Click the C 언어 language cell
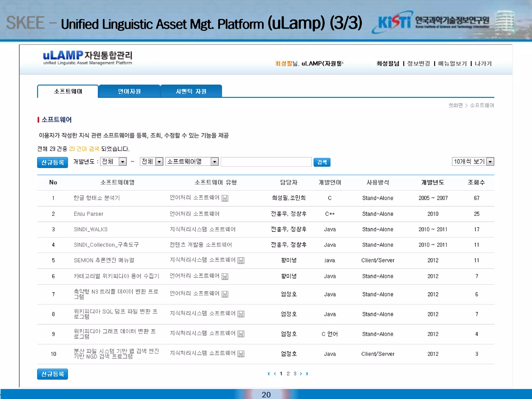 click(x=330, y=334)
